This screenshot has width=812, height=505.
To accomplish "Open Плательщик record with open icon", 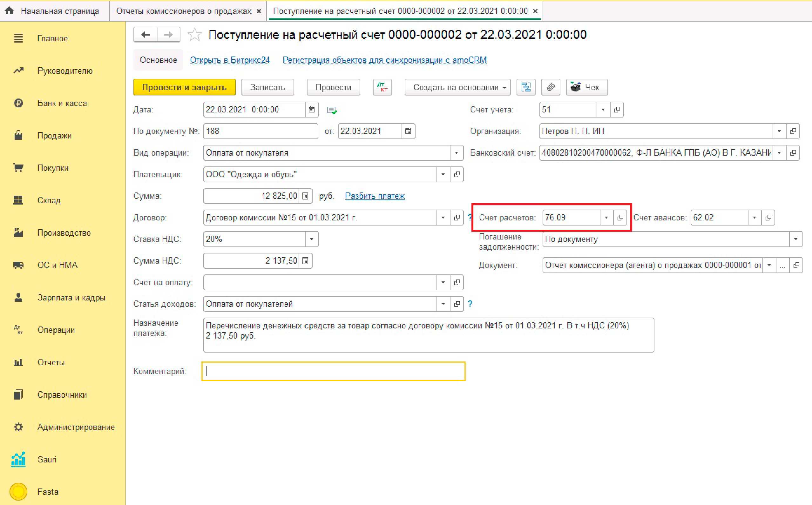I will coord(457,174).
